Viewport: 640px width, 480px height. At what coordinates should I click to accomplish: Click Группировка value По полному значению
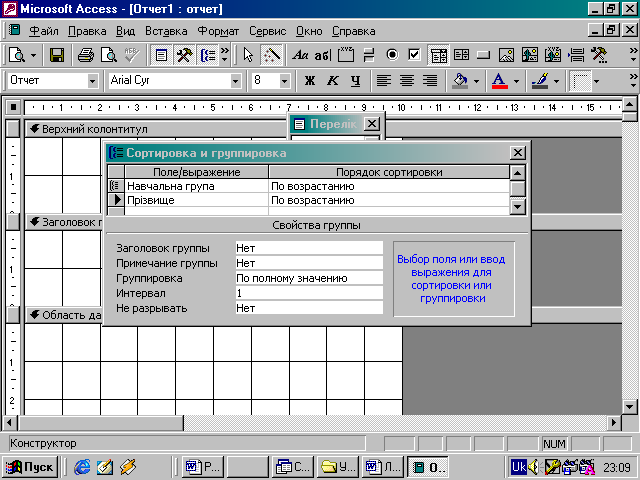pos(309,278)
